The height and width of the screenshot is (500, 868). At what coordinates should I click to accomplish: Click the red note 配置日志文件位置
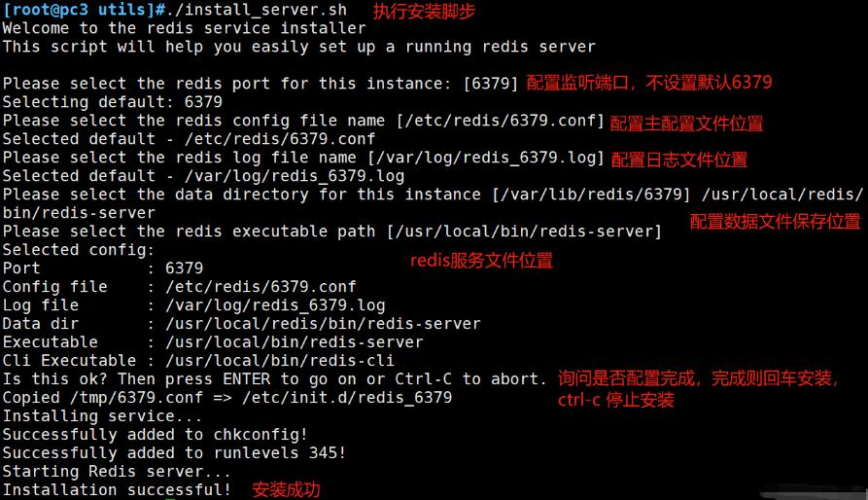coord(678,159)
